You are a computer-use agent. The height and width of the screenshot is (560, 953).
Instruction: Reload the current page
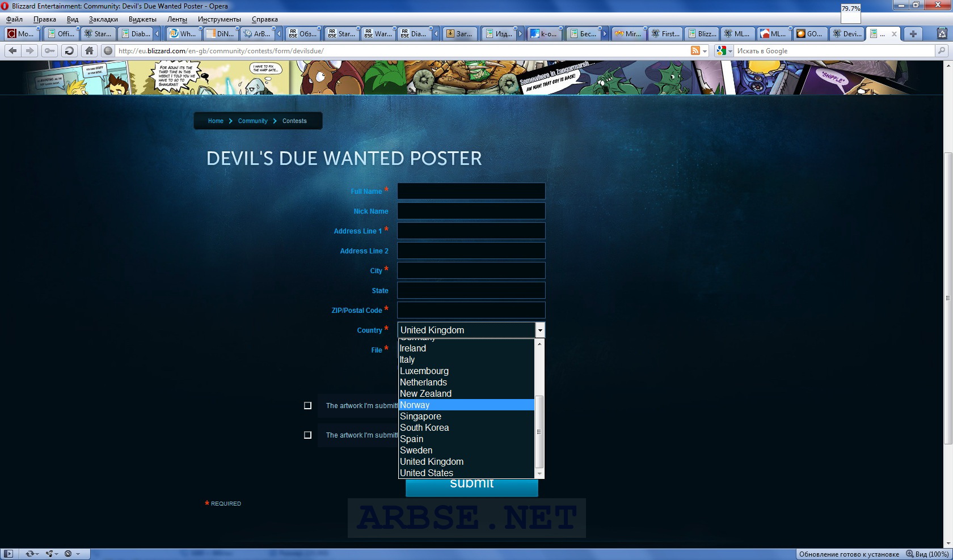coord(69,50)
